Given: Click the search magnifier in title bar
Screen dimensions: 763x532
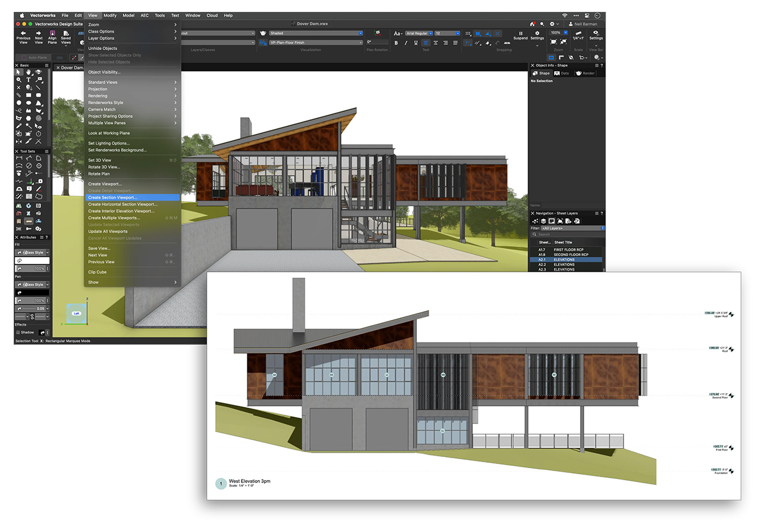Looking at the screenshot, I should pyautogui.click(x=542, y=24).
